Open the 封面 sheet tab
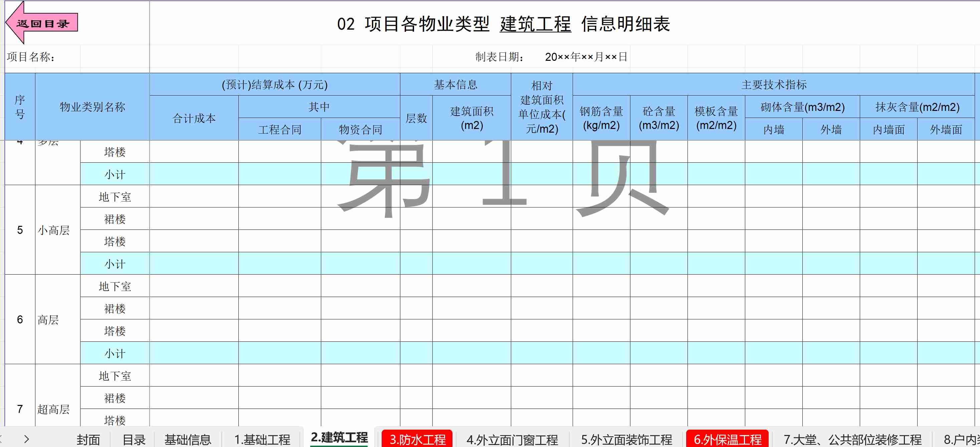980x447 pixels. (88, 439)
